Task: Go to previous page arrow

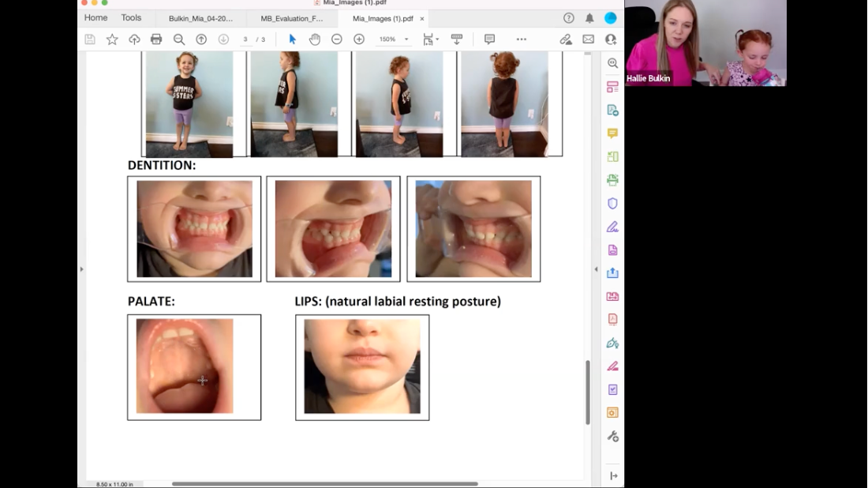Action: click(x=201, y=39)
